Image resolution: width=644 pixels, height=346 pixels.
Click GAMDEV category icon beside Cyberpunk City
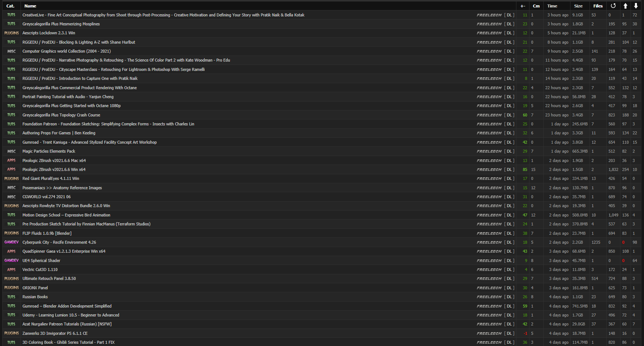point(12,242)
